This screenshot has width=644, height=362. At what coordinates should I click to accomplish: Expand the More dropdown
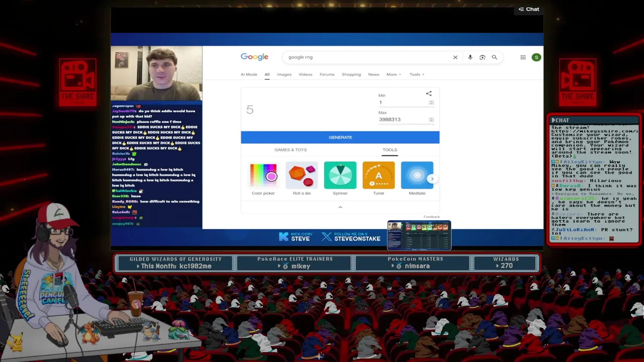[393, 74]
